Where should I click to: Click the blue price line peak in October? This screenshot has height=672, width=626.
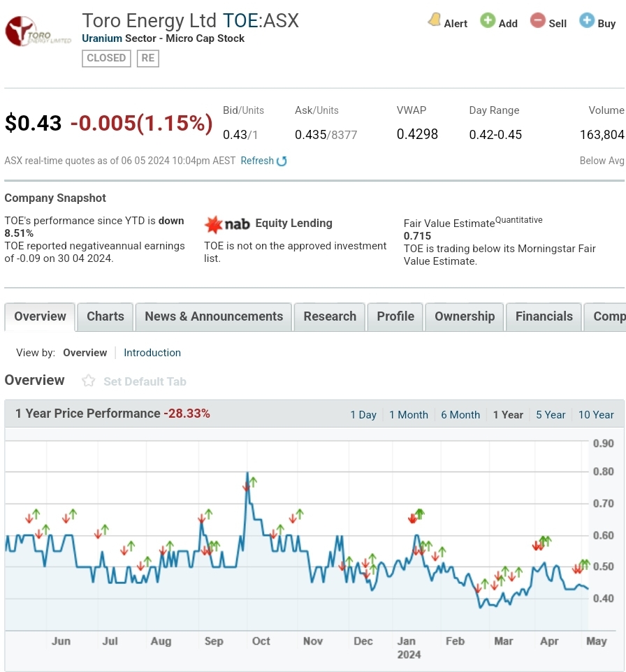tap(247, 473)
